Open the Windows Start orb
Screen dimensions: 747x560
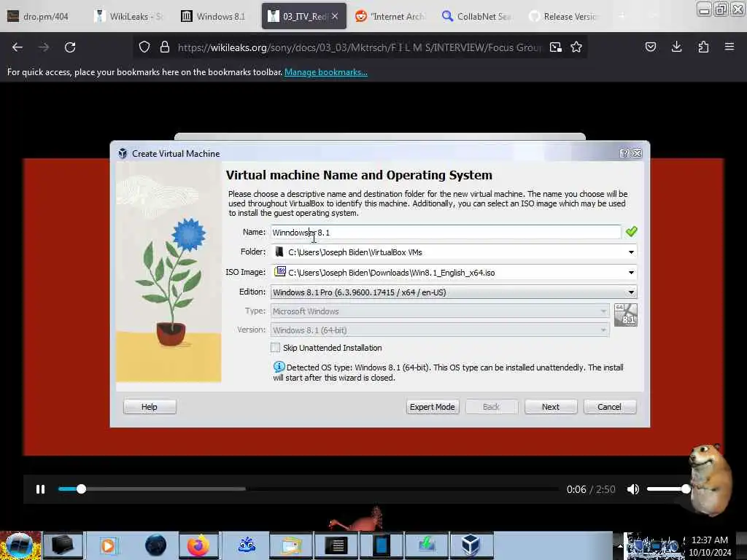[x=20, y=545]
